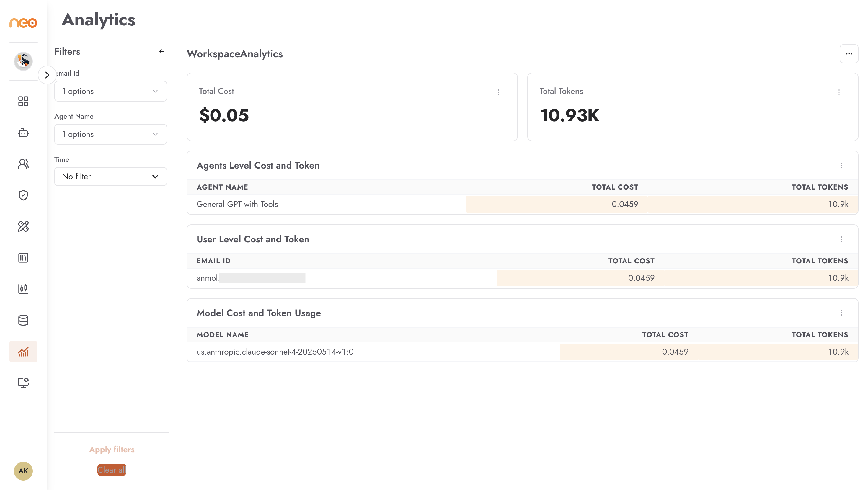Image resolution: width=868 pixels, height=490 pixels.
Task: Open the tools design icon in sidebar
Action: 23,226
